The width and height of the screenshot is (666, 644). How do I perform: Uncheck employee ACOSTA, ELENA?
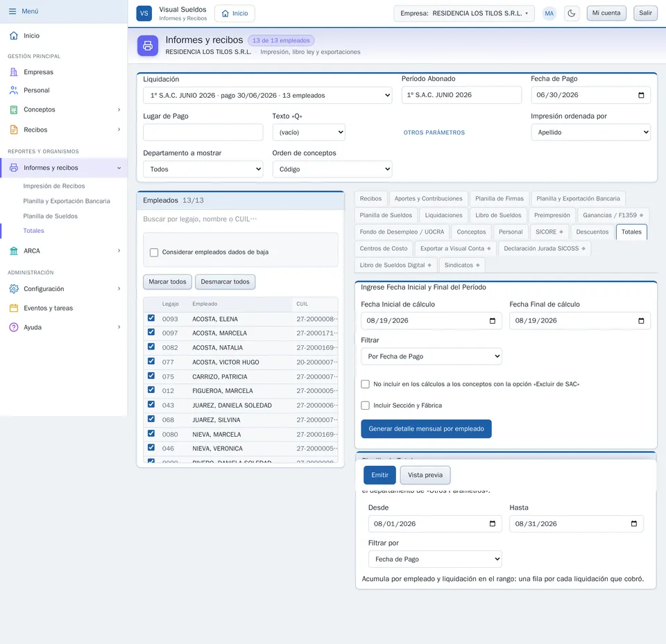click(x=151, y=318)
